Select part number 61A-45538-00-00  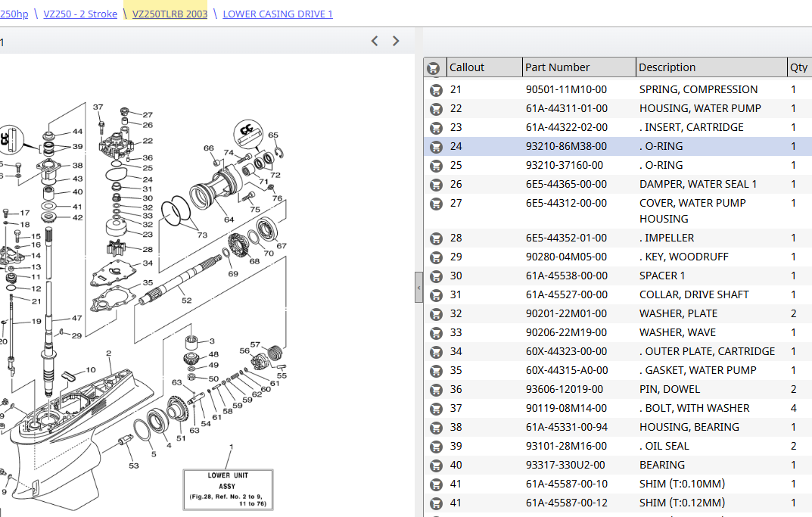tap(567, 276)
